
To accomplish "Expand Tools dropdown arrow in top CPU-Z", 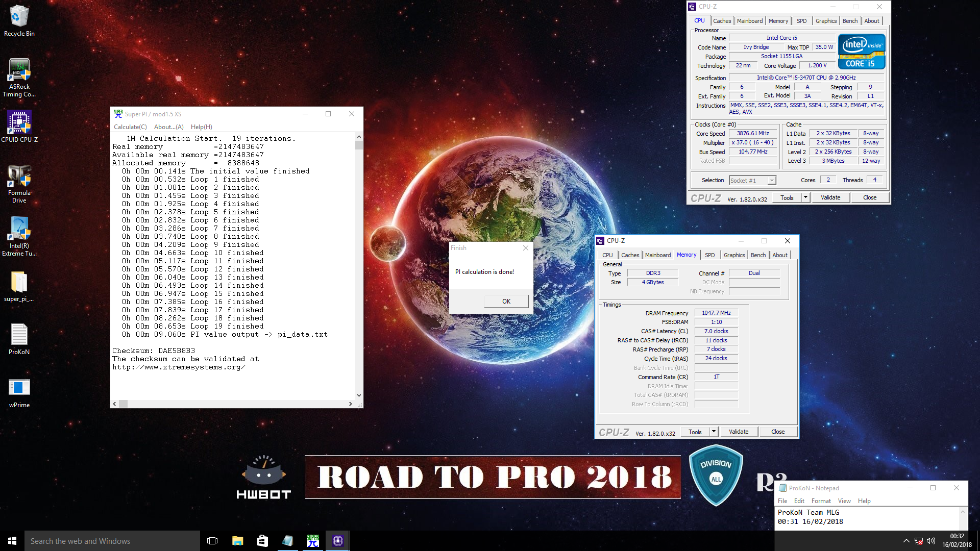I will (x=806, y=198).
